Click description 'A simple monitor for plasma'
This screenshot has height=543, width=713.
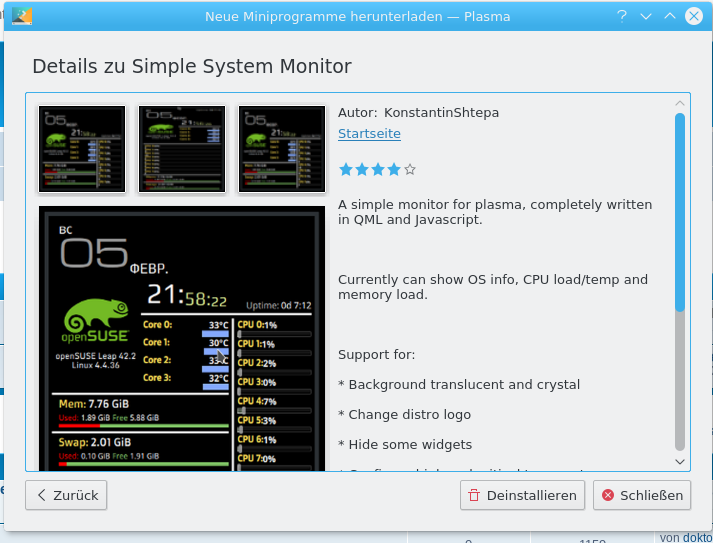pyautogui.click(x=432, y=205)
